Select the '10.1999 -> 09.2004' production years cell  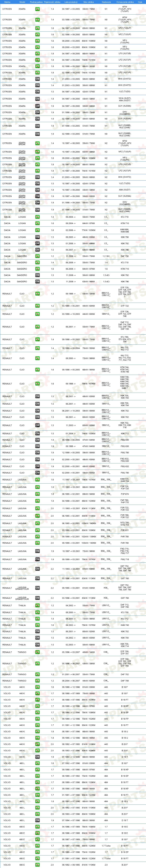(x=71, y=348)
